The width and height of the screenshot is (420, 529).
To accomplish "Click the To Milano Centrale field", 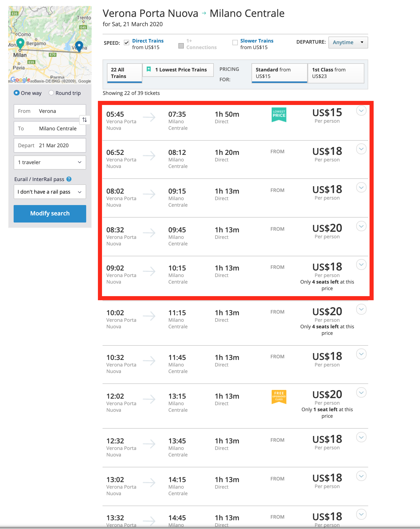I will point(50,129).
